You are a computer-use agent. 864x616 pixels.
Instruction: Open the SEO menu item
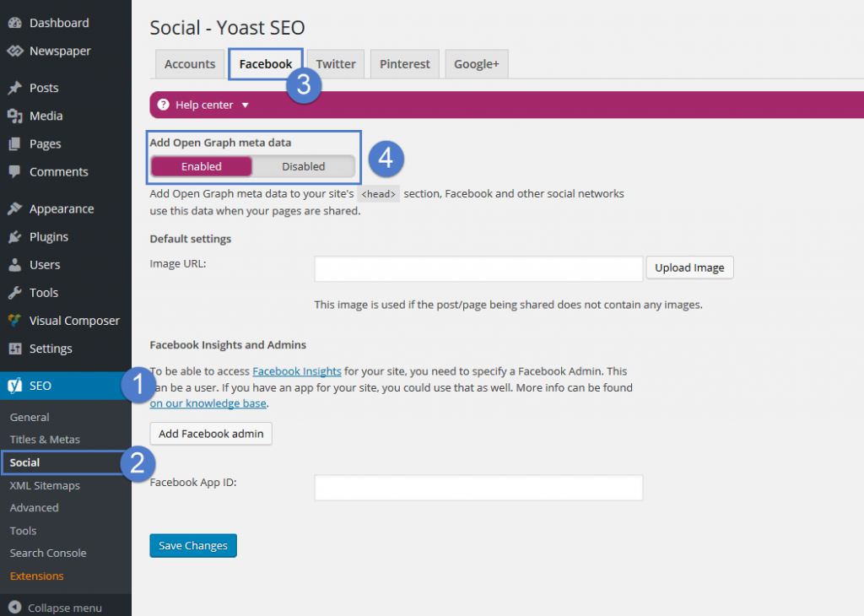(66, 386)
